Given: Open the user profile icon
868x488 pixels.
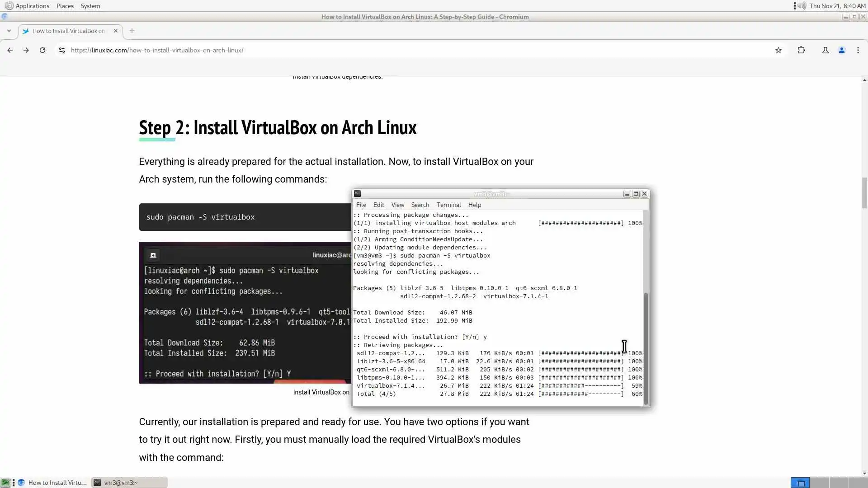Looking at the screenshot, I should (x=841, y=50).
